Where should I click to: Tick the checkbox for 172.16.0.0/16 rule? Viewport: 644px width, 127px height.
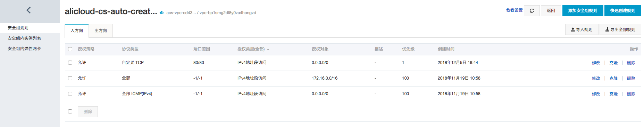(70, 78)
